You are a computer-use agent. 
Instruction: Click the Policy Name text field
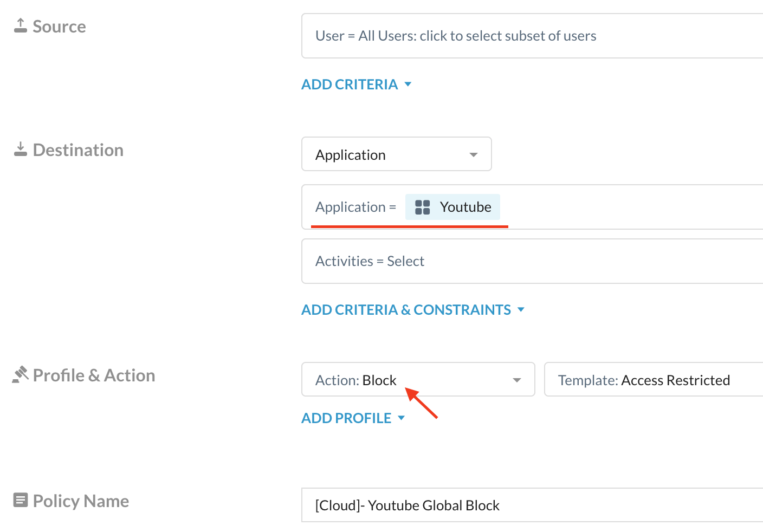point(532,505)
